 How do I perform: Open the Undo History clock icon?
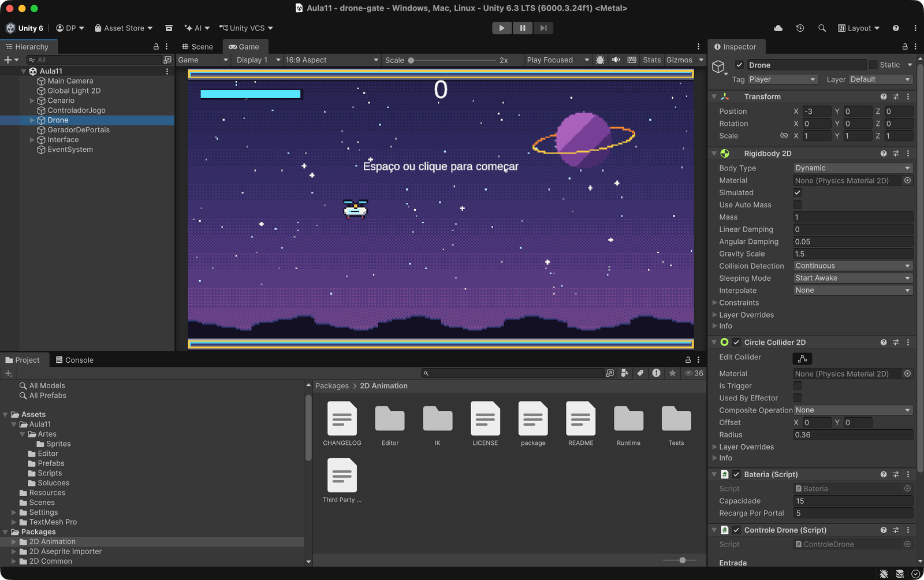pyautogui.click(x=800, y=28)
